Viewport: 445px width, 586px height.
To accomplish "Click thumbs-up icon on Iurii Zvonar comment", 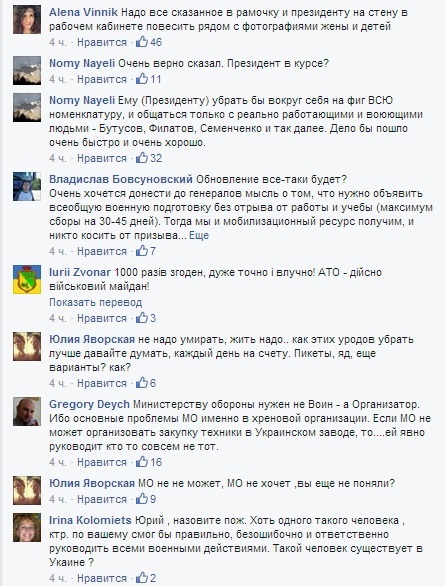I will (142, 318).
